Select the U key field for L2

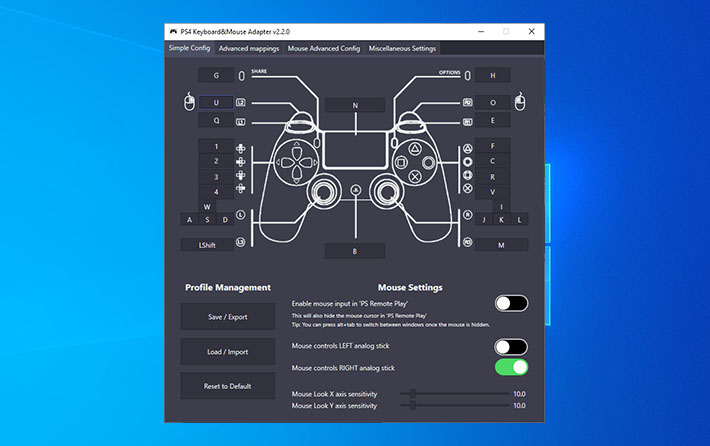(216, 103)
